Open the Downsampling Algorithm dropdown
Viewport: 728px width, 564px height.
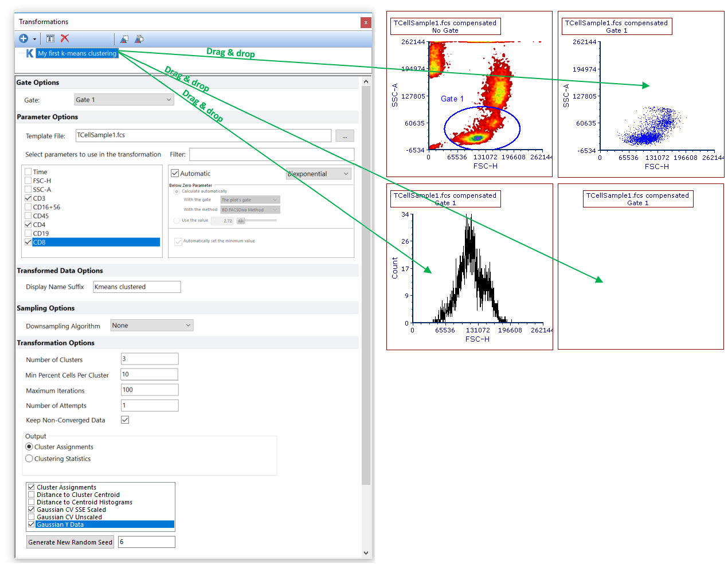click(x=152, y=326)
